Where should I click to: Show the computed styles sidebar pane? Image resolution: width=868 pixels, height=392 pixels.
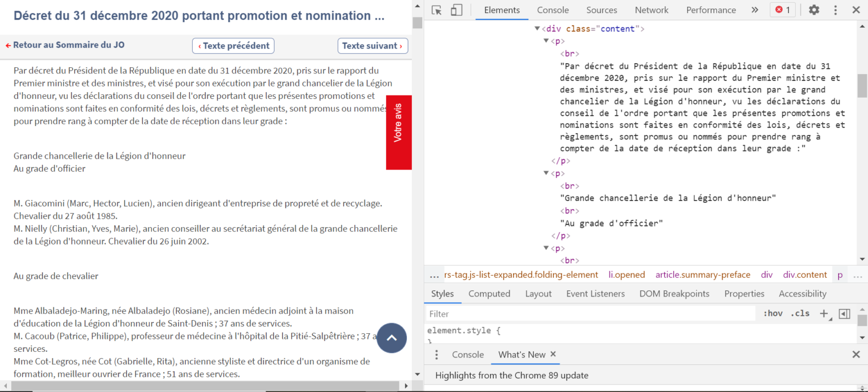pyautogui.click(x=844, y=314)
